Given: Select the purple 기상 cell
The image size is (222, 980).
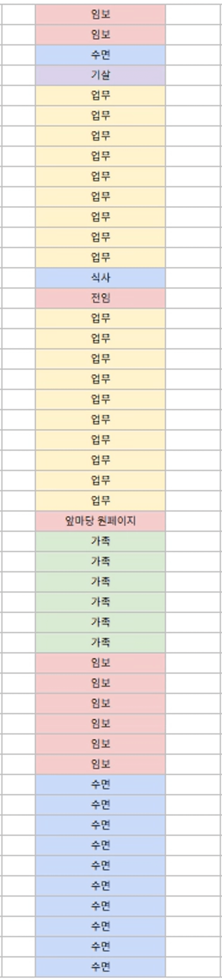Looking at the screenshot, I should coord(100,75).
